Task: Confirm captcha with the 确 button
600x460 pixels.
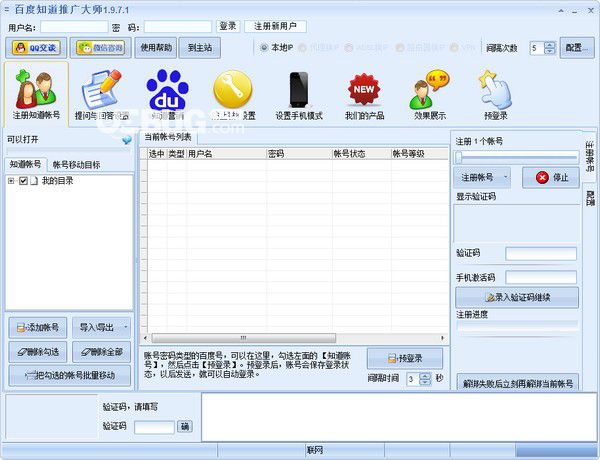Action: coord(185,427)
